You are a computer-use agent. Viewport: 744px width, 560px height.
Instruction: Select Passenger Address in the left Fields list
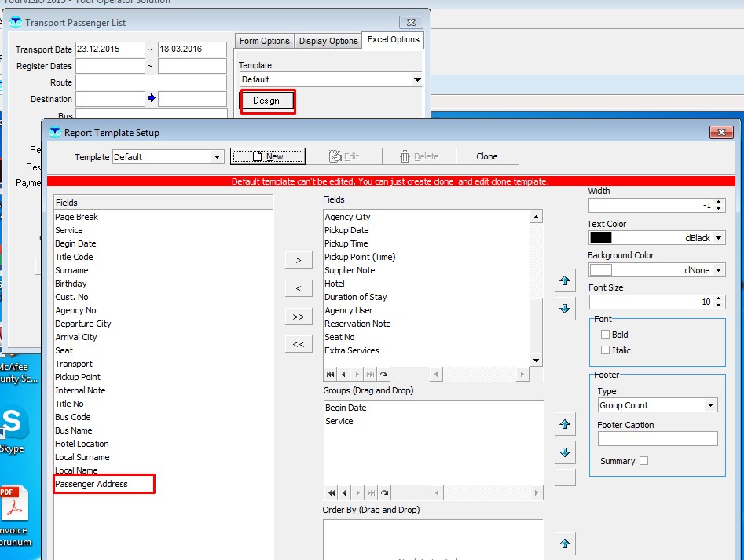point(91,484)
